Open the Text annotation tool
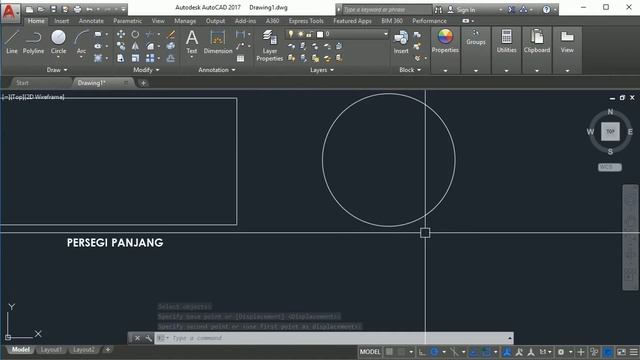This screenshot has height=360, width=640. [191, 42]
